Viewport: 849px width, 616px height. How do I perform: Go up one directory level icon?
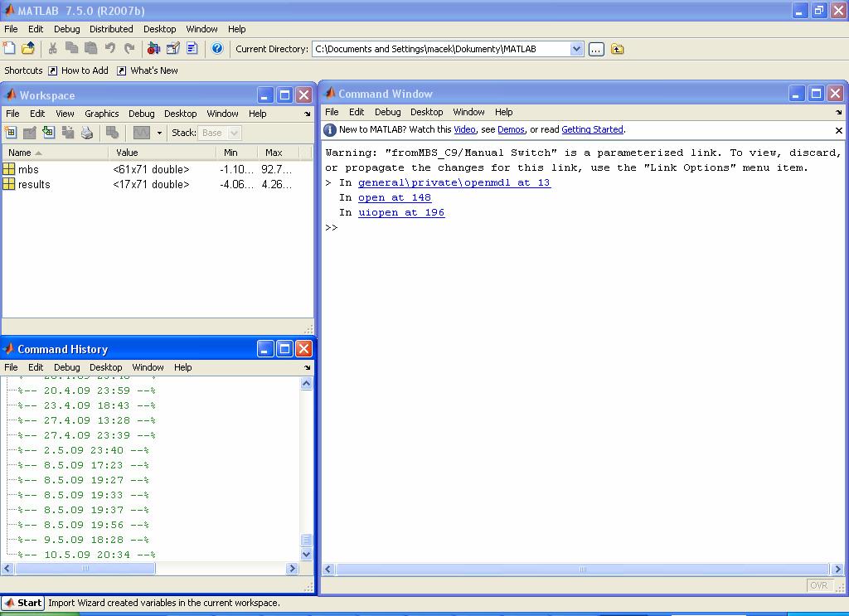617,49
